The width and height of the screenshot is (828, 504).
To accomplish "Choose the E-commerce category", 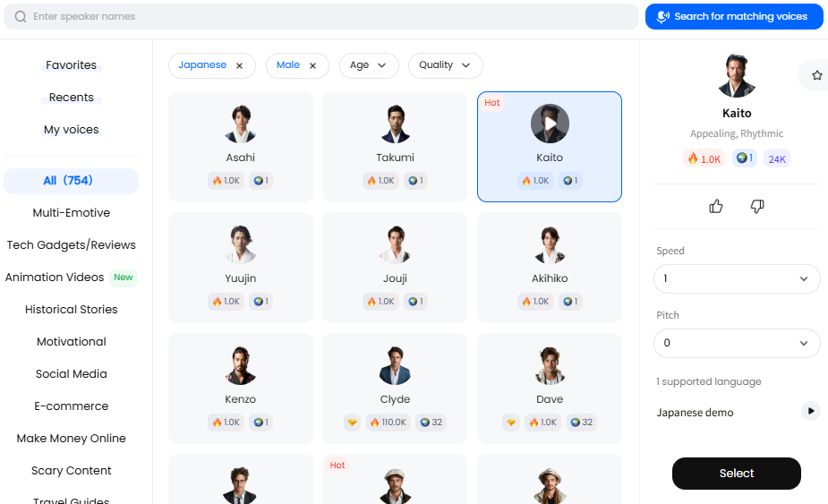I will coord(72,406).
